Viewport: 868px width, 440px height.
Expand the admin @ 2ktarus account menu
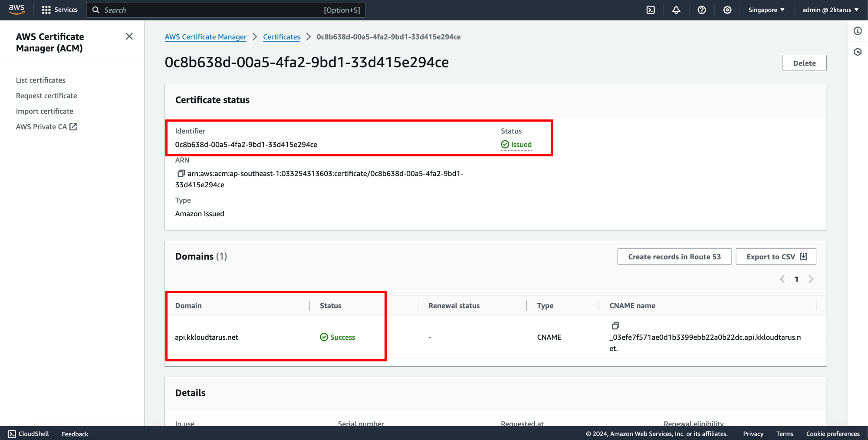(x=830, y=10)
